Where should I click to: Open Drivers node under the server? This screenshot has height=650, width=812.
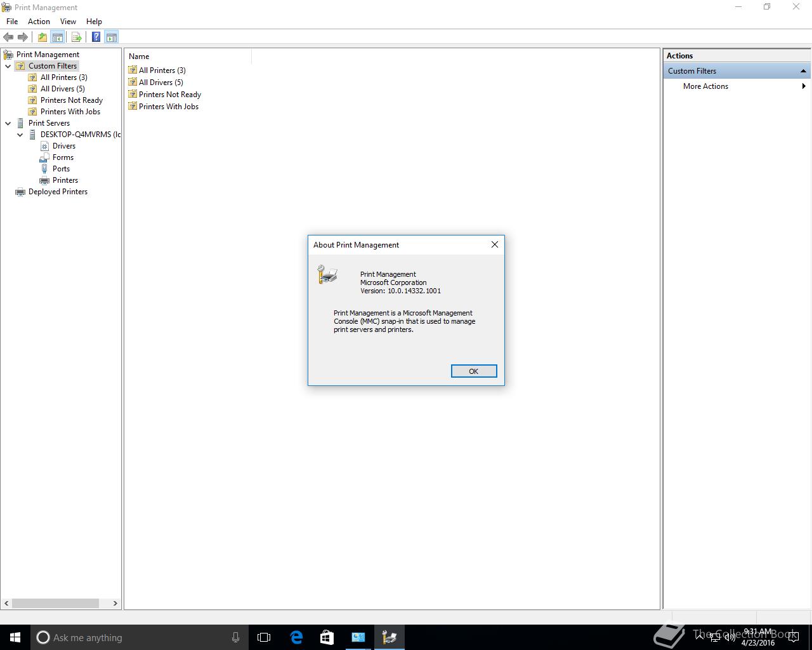[64, 146]
